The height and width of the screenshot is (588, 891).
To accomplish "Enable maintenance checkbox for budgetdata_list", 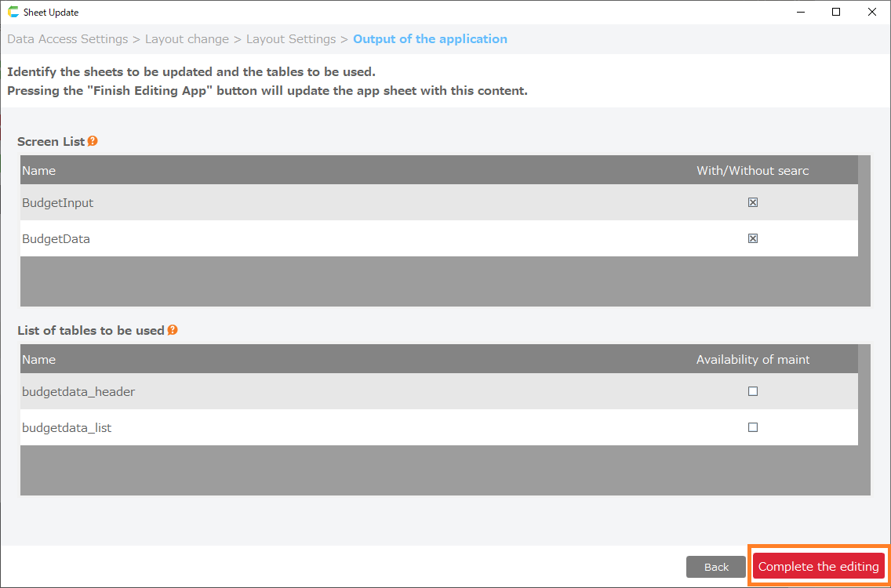I will pyautogui.click(x=753, y=427).
